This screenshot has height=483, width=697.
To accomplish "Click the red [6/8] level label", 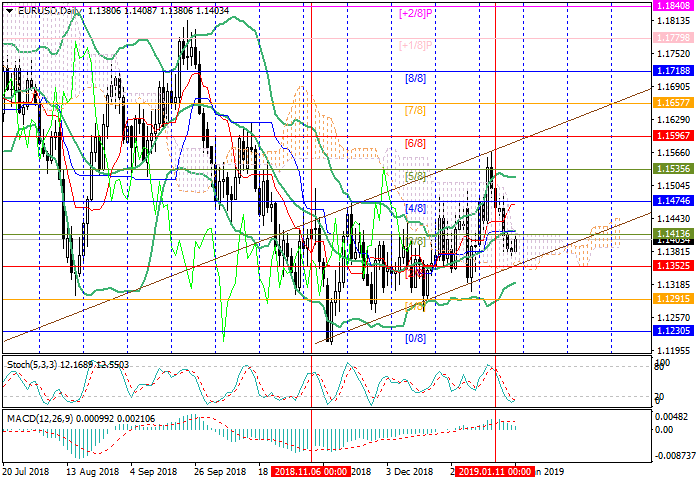I will pos(415,143).
